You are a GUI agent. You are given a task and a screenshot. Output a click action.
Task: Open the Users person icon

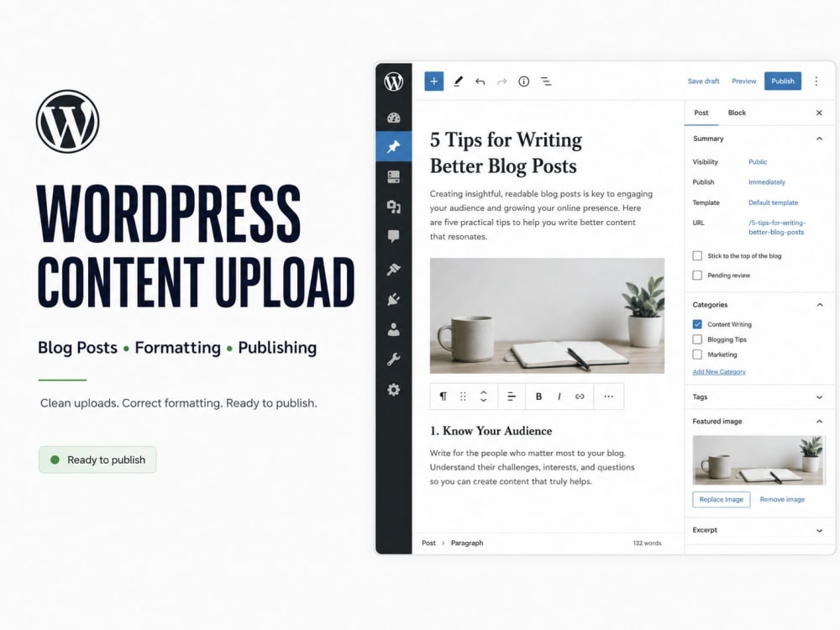tap(393, 329)
